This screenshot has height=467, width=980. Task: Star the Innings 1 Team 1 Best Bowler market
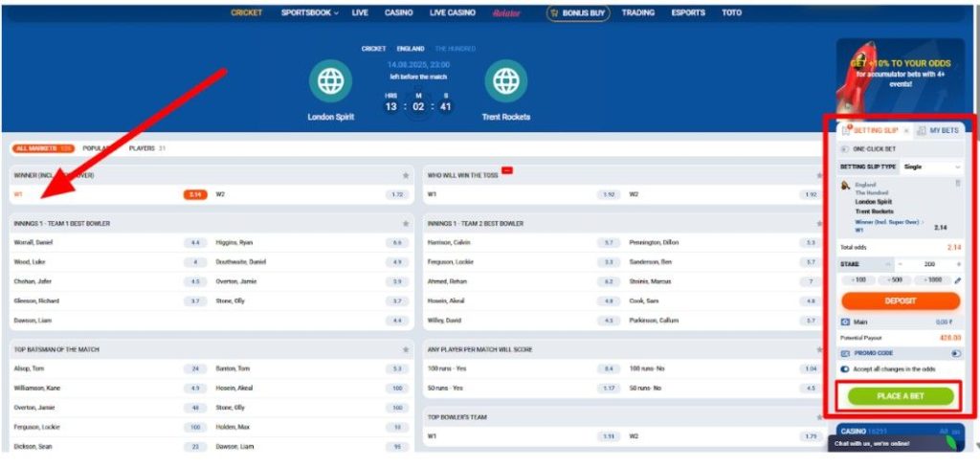pyautogui.click(x=406, y=224)
